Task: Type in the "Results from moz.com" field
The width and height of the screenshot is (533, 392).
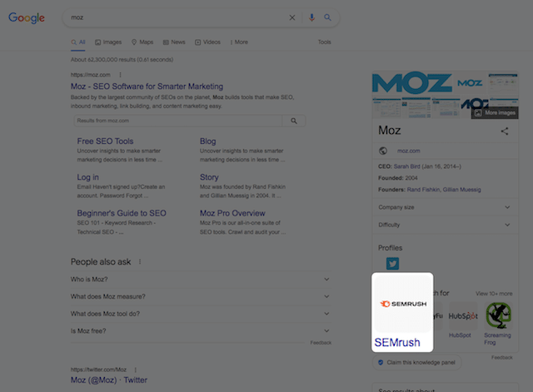Action: (x=177, y=121)
